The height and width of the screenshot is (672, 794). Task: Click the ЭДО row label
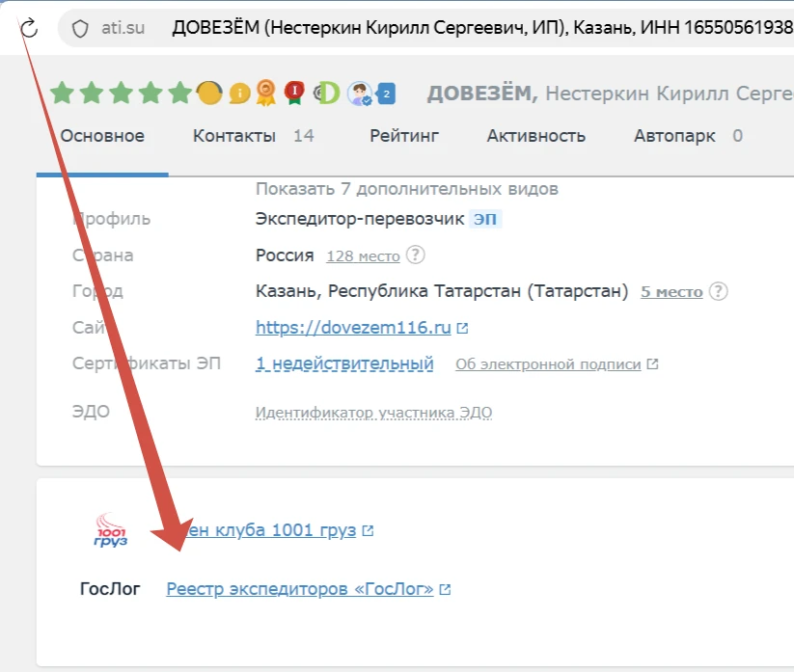pos(91,412)
